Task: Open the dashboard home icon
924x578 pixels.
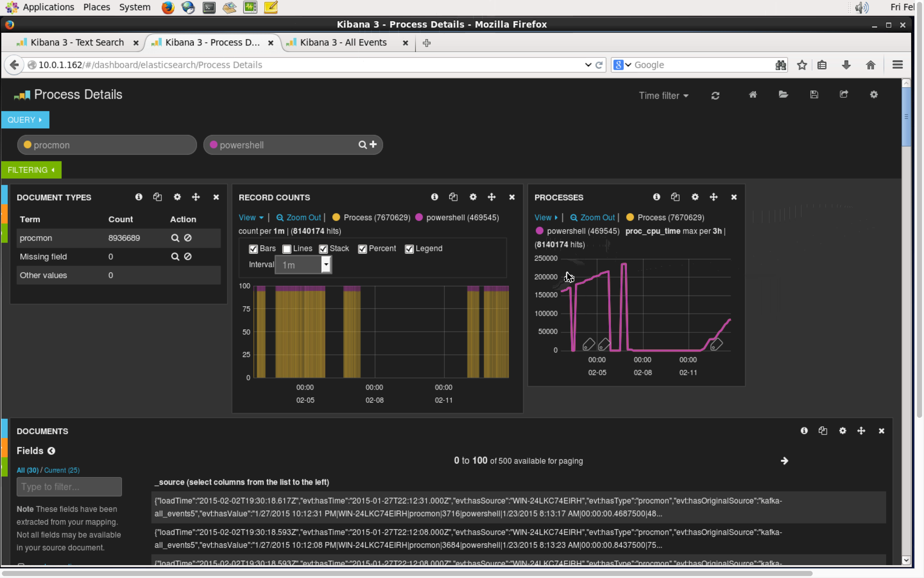Action: [x=753, y=95]
